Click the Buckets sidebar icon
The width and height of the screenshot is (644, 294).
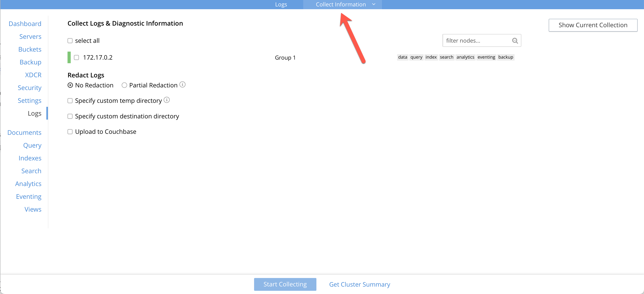(x=29, y=49)
